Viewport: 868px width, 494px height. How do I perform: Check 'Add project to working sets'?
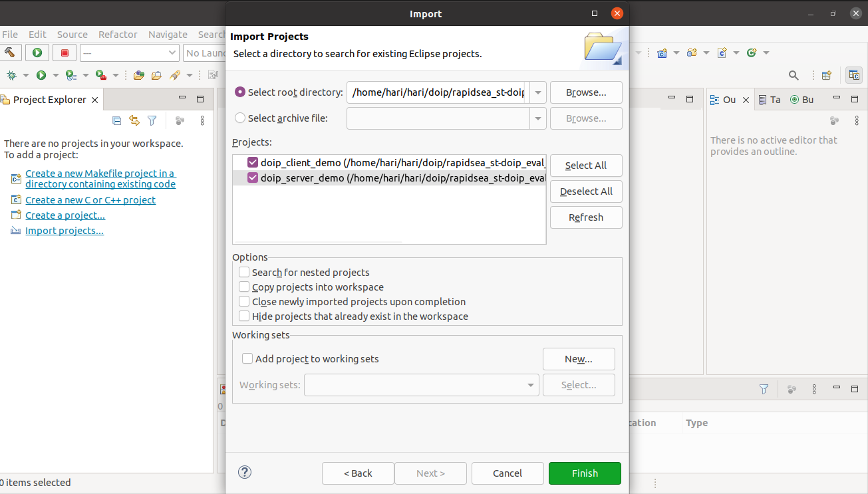[x=247, y=358]
